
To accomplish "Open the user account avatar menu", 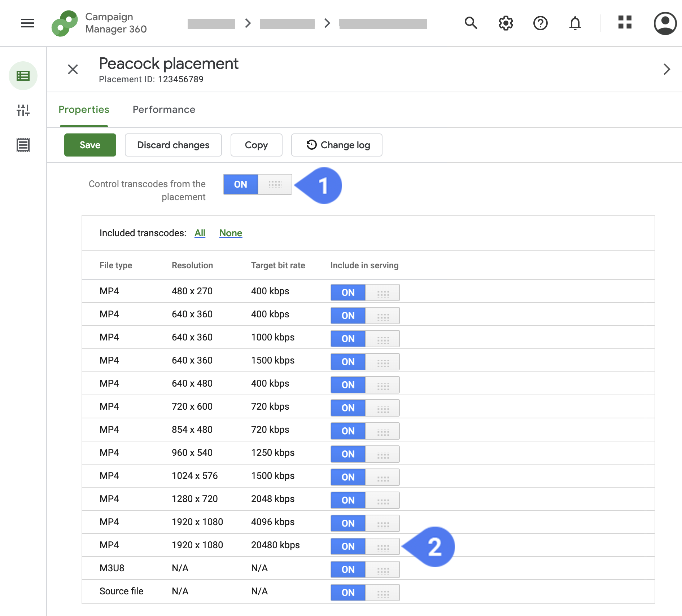I will tap(665, 23).
